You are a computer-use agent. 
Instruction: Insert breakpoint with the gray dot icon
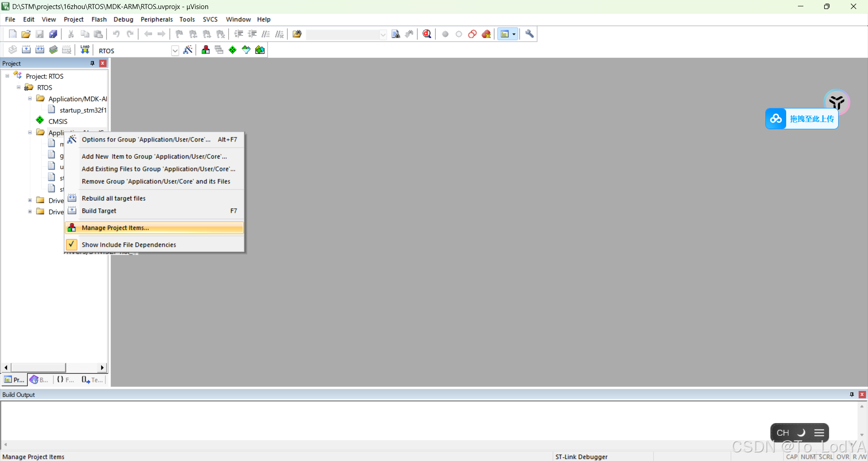(445, 34)
